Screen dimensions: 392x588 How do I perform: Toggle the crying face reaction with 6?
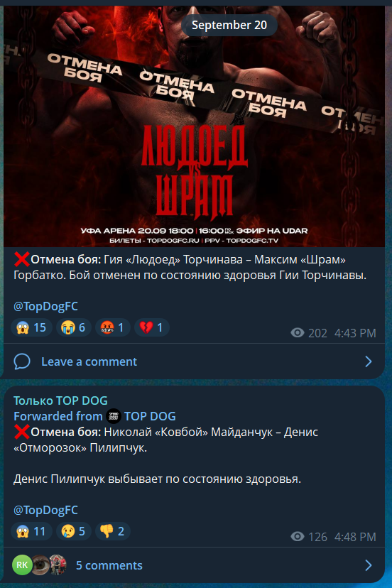tap(74, 327)
